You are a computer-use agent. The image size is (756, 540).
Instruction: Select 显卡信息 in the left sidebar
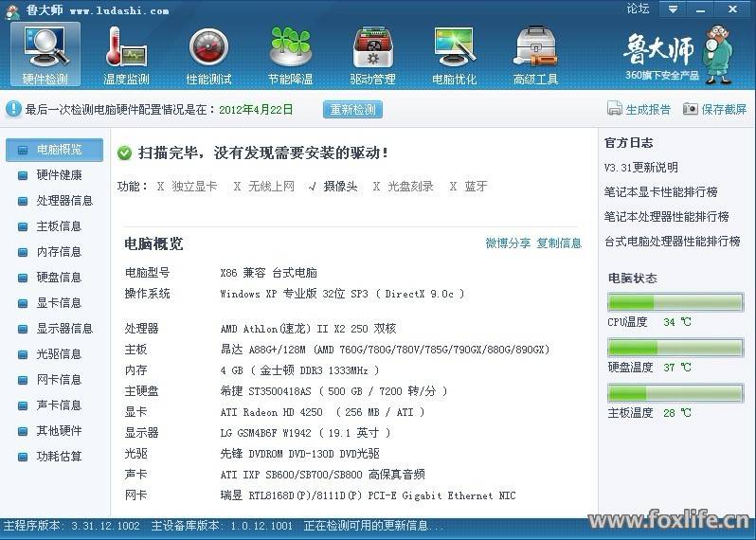tap(59, 303)
